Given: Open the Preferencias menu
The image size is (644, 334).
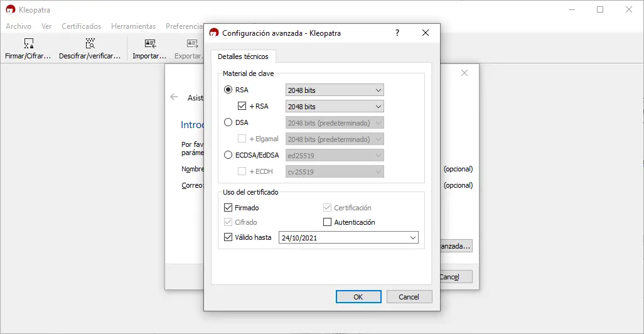Looking at the screenshot, I should (184, 26).
